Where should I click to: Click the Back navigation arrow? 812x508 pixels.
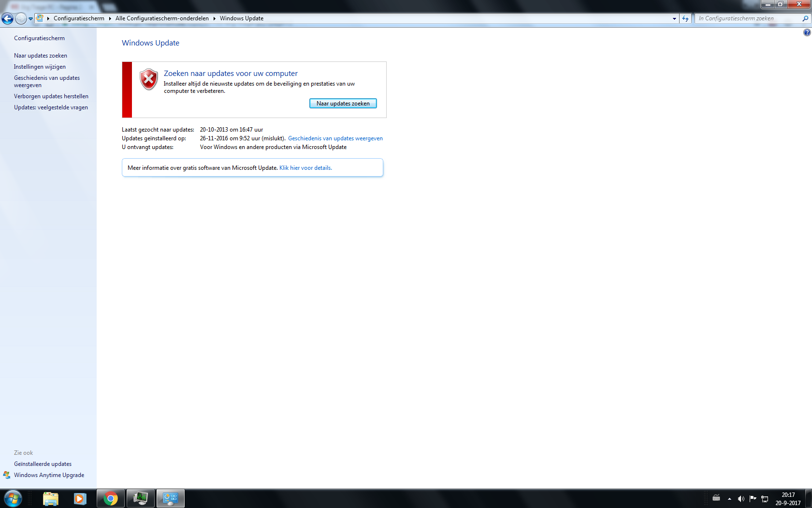pos(7,18)
